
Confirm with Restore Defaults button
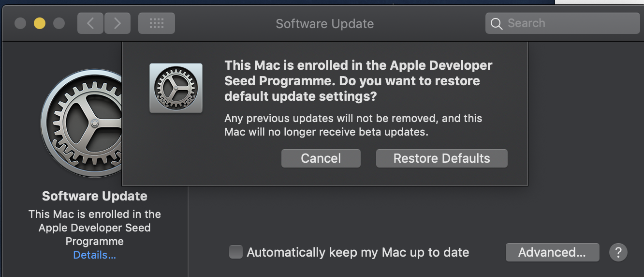coord(441,158)
